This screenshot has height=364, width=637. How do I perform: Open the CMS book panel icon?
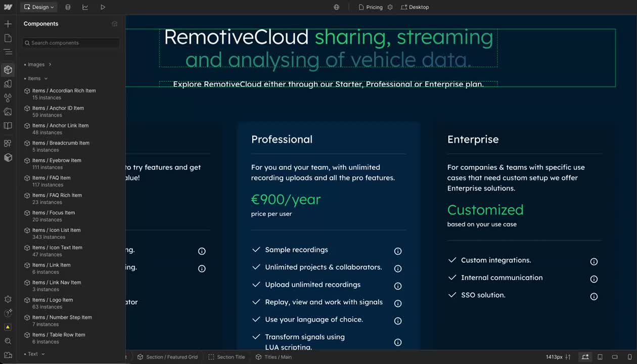[8, 126]
